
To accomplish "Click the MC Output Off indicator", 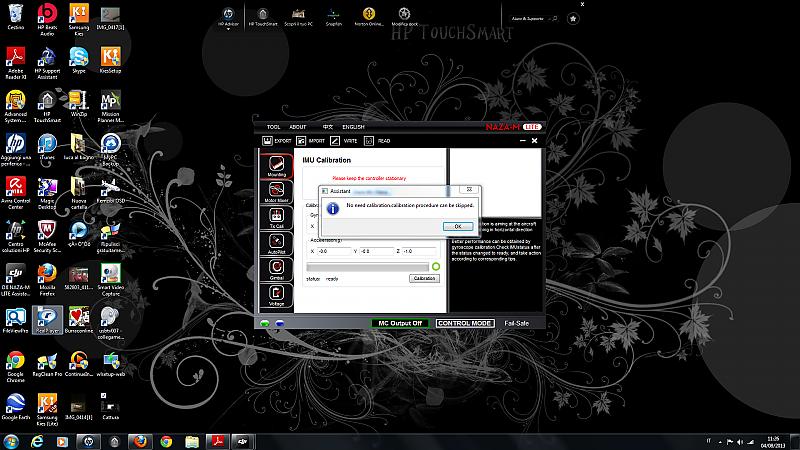I will click(x=400, y=323).
